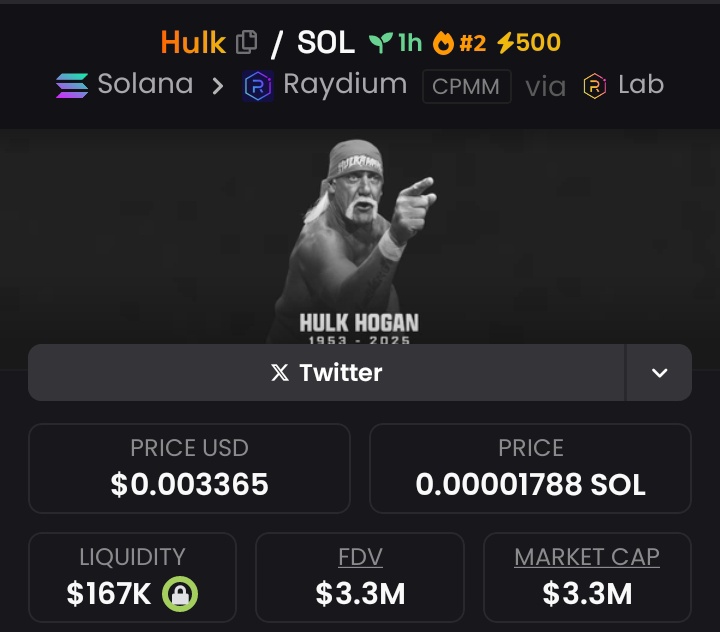720x632 pixels.
Task: Click the lightning bolt 500 boost icon
Action: [506, 43]
